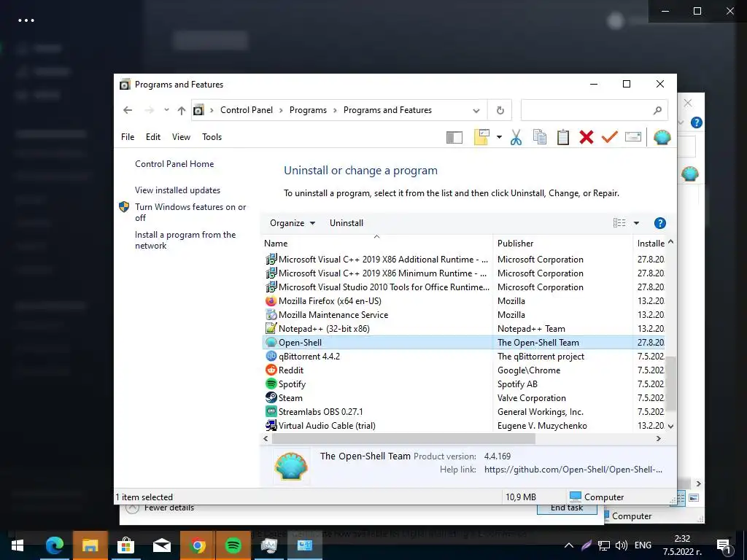Open Google Chrome from taskbar

198,545
